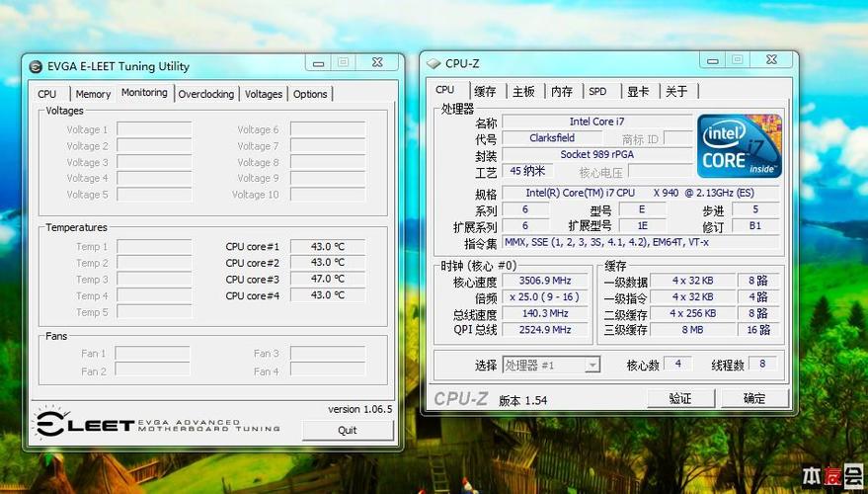Click the 确定 button in CPU-Z
This screenshot has width=868, height=494.
(x=754, y=399)
